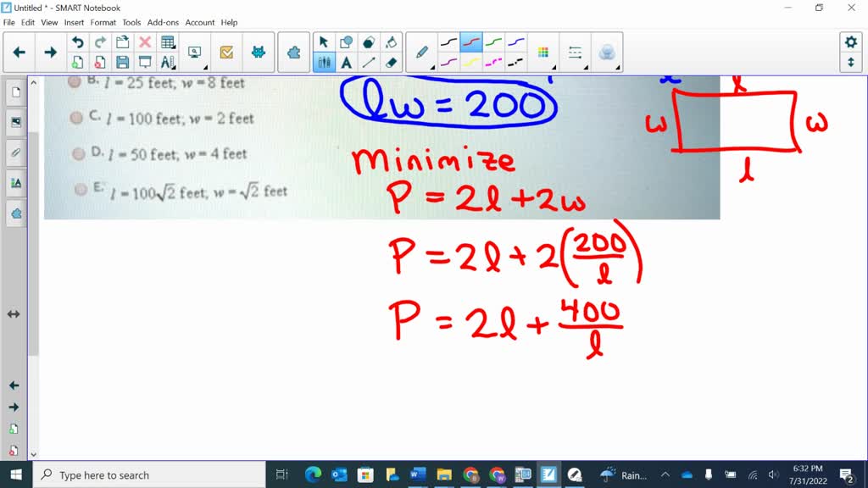868x488 pixels.
Task: Click the forward page navigation arrow
Action: tap(50, 52)
